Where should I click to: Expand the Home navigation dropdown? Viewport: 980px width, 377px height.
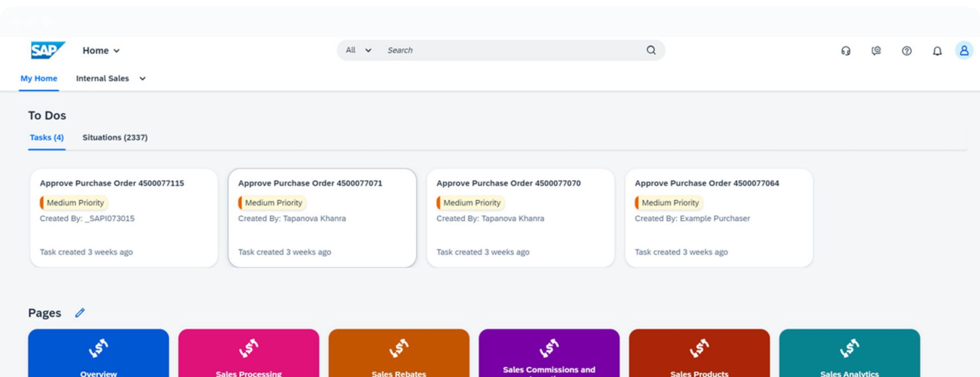(101, 50)
